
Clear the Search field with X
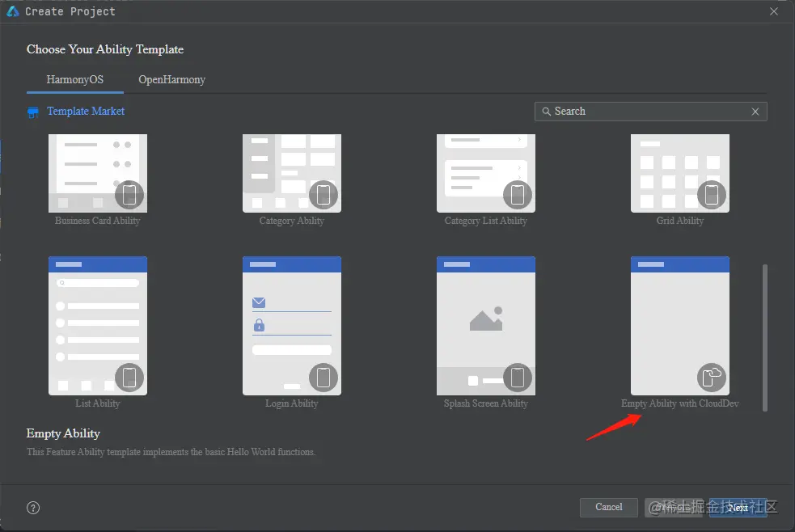pos(755,112)
